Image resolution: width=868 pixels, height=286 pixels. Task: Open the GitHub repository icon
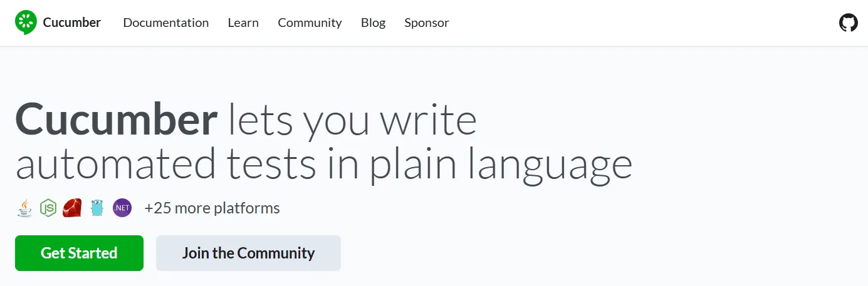pos(848,23)
